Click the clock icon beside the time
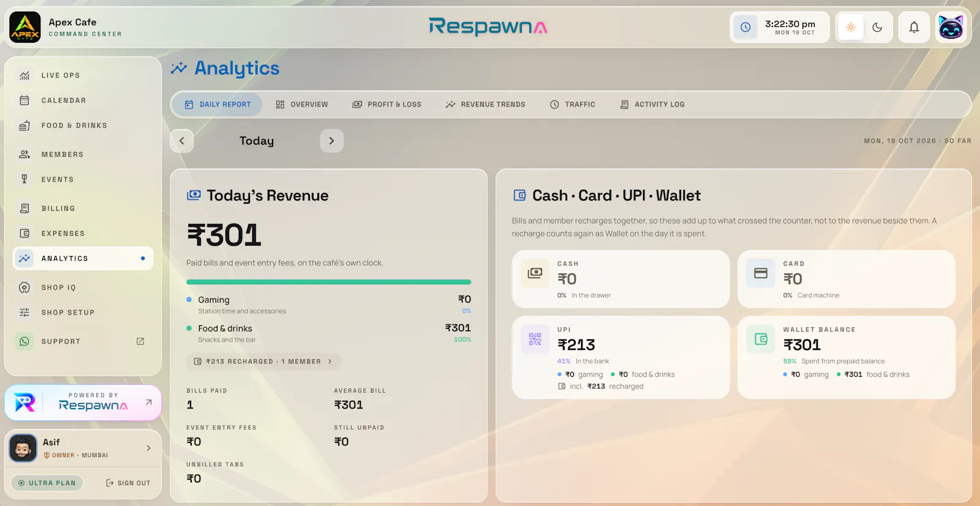The width and height of the screenshot is (980, 506). pyautogui.click(x=745, y=27)
